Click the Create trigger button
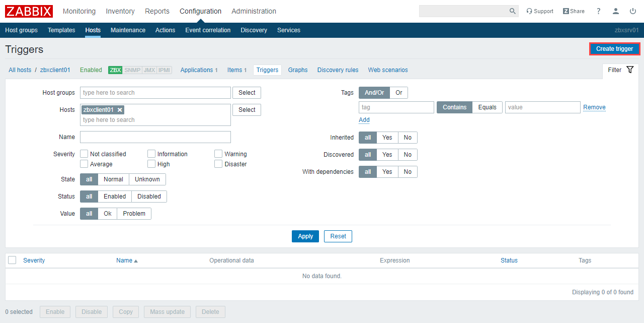Viewport: 644px width, 323px height. 614,49
